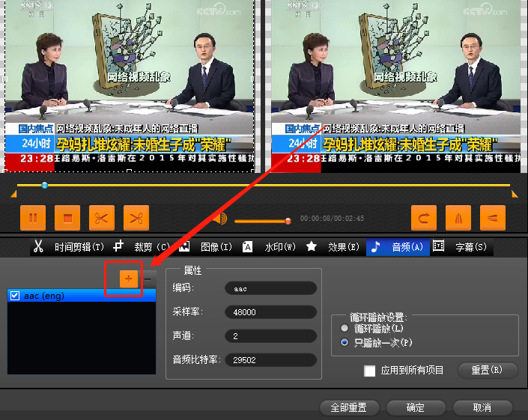Click the second scissors cut-end icon

(x=136, y=218)
